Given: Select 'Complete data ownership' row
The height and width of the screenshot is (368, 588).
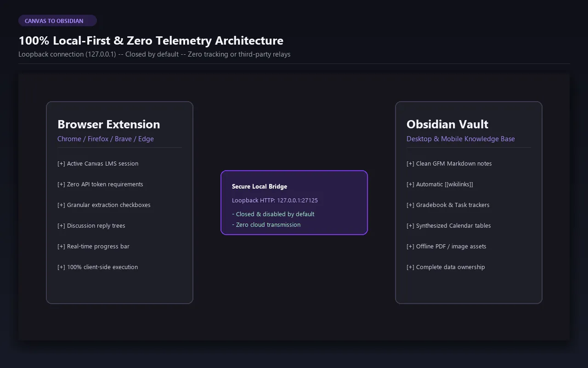Looking at the screenshot, I should click(x=446, y=267).
